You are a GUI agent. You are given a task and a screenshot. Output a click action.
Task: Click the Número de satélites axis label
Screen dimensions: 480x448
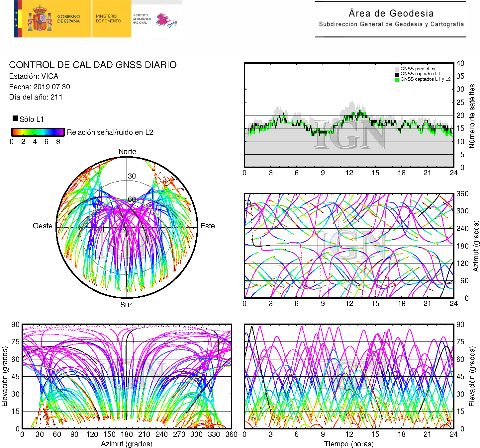(x=472, y=116)
